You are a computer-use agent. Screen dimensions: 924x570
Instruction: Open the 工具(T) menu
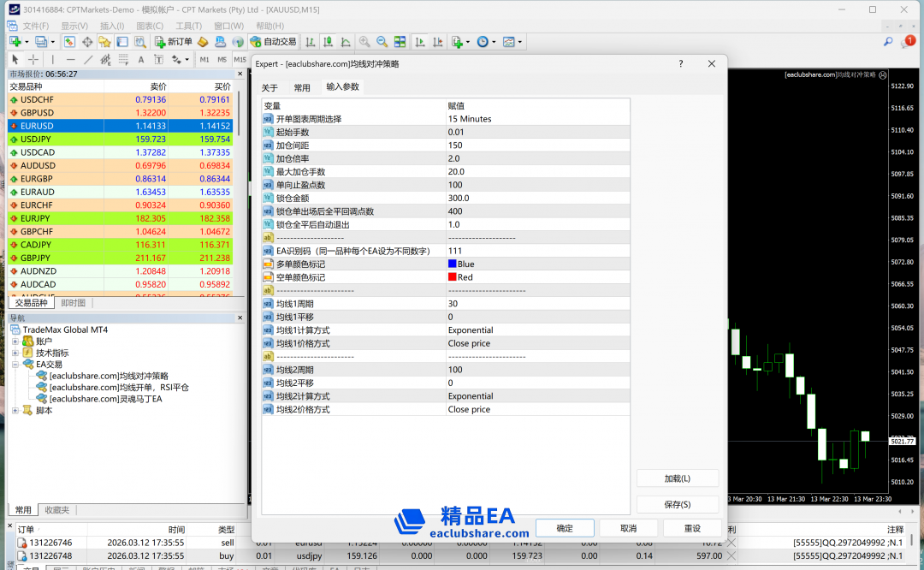[188, 26]
